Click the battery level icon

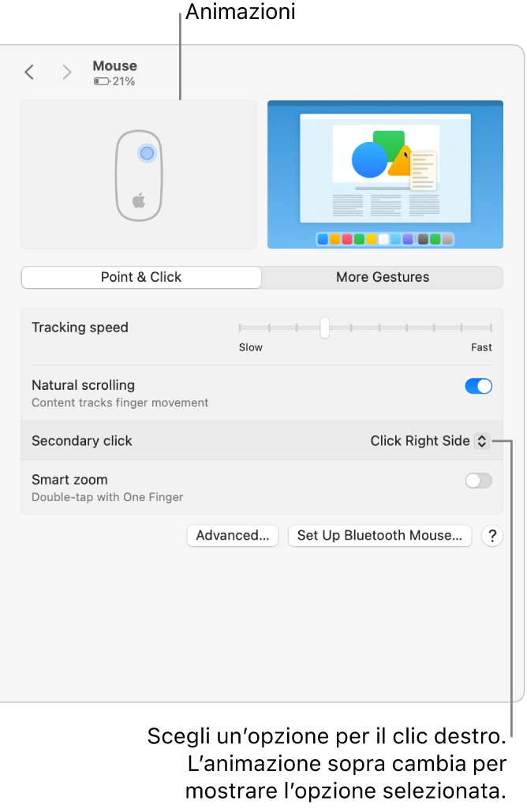click(101, 81)
